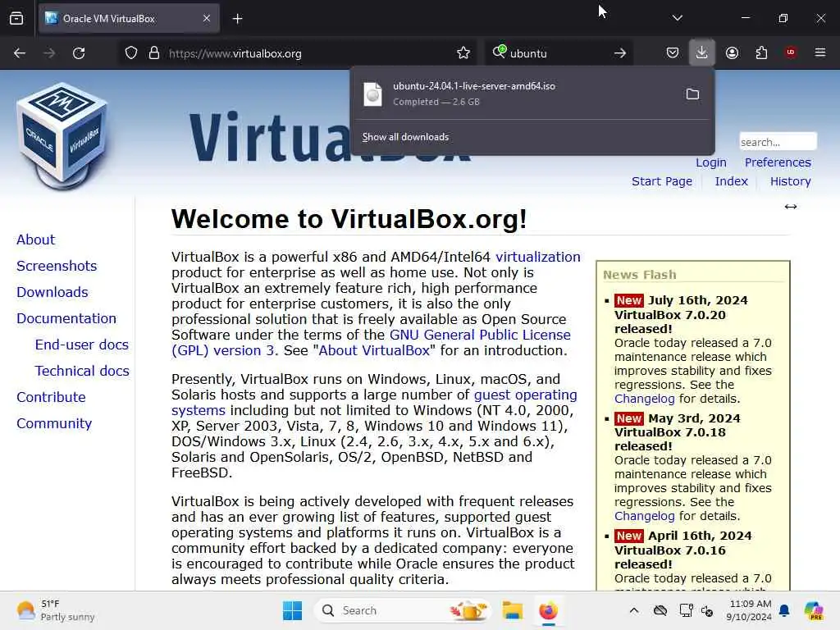
Task: Click the ubuntu search box
Action: 557,53
